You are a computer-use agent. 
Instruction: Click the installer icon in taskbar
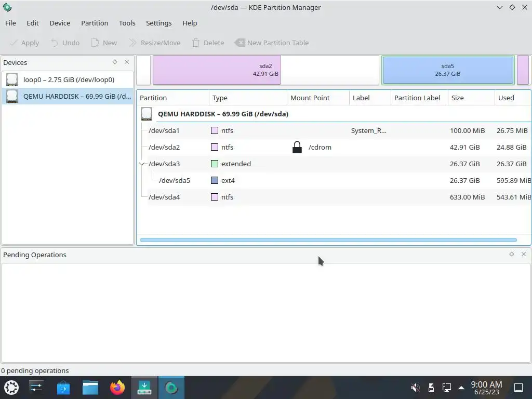pyautogui.click(x=144, y=388)
